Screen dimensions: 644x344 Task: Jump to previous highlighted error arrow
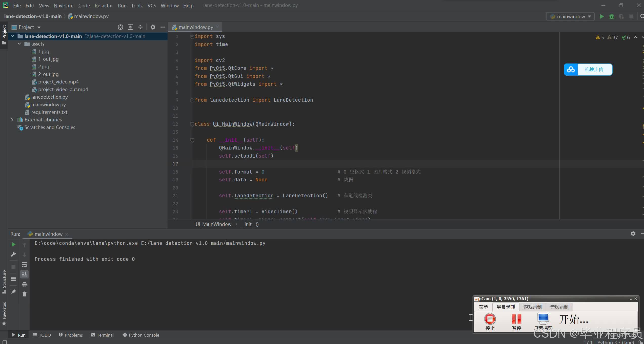tap(635, 37)
